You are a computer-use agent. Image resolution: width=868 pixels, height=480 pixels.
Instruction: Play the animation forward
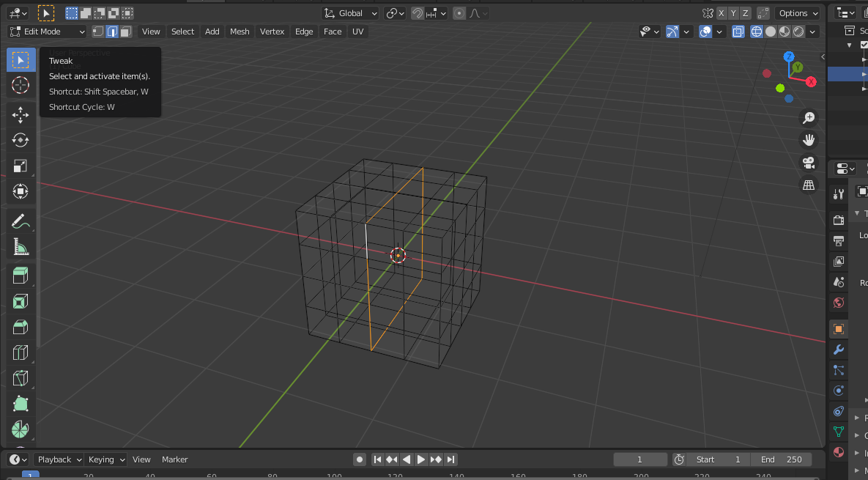point(420,459)
